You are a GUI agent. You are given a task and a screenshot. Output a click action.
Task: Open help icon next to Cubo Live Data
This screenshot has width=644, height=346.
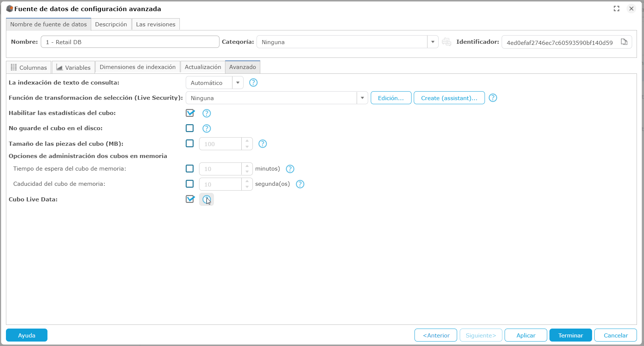pos(207,200)
